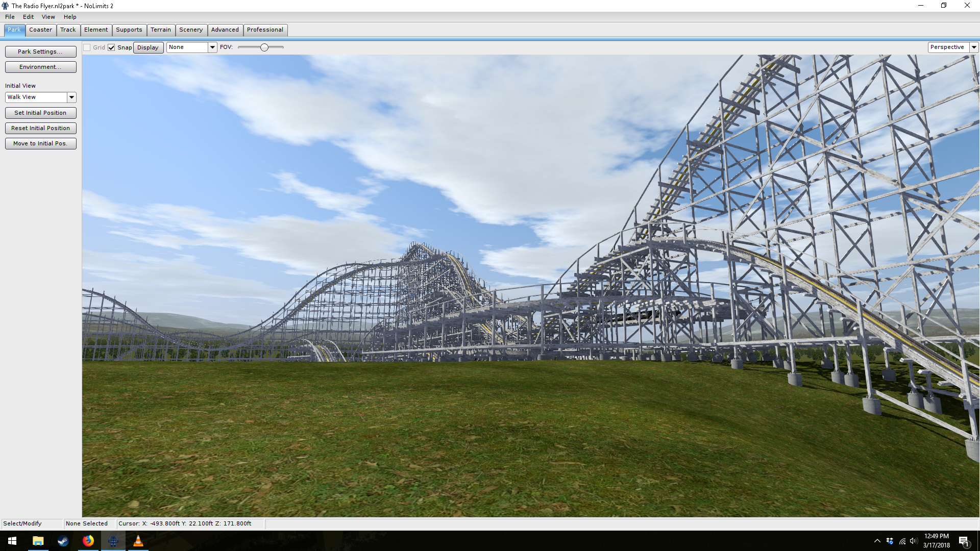Open VLC media player from the taskbar
980x551 pixels.
(x=138, y=541)
